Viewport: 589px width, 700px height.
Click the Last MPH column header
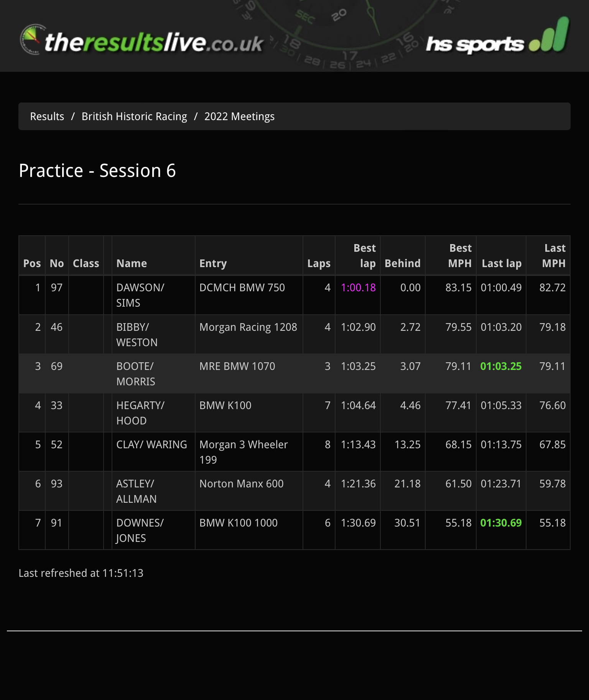[x=554, y=256]
